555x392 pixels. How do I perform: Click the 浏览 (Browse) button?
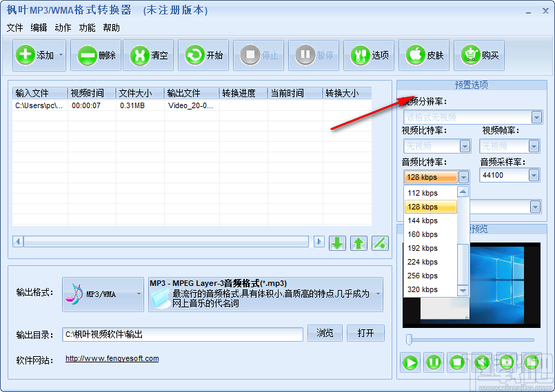pos(325,333)
